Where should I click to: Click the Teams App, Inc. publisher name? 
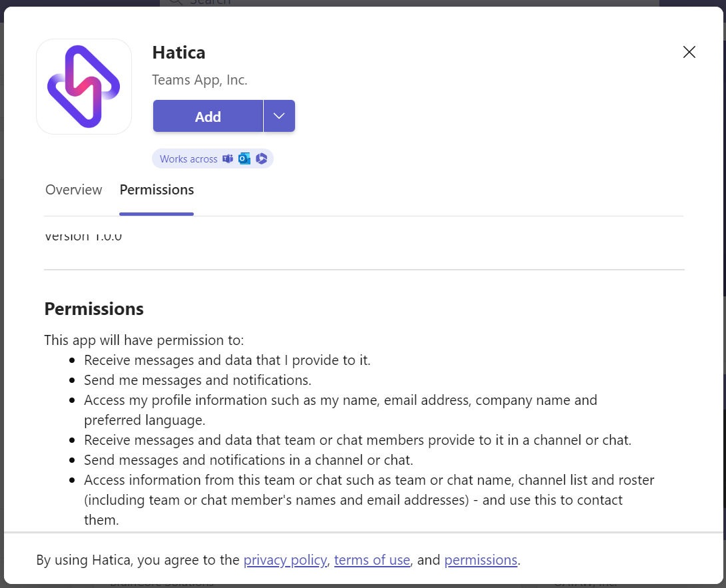(200, 80)
